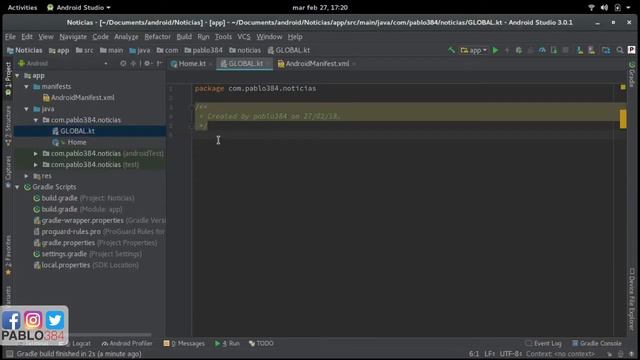Screen dimensions: 640x360
Task: Select GLOBAL.kt in project tree
Action: click(x=73, y=131)
